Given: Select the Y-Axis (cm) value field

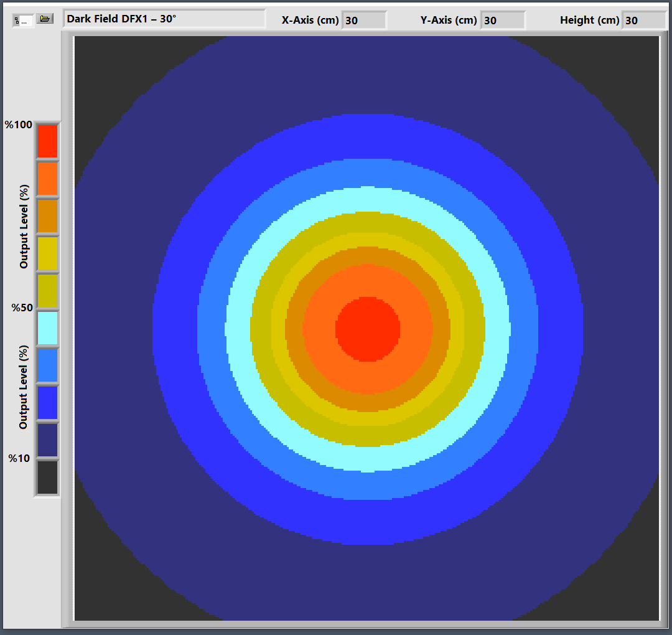Looking at the screenshot, I should [503, 21].
